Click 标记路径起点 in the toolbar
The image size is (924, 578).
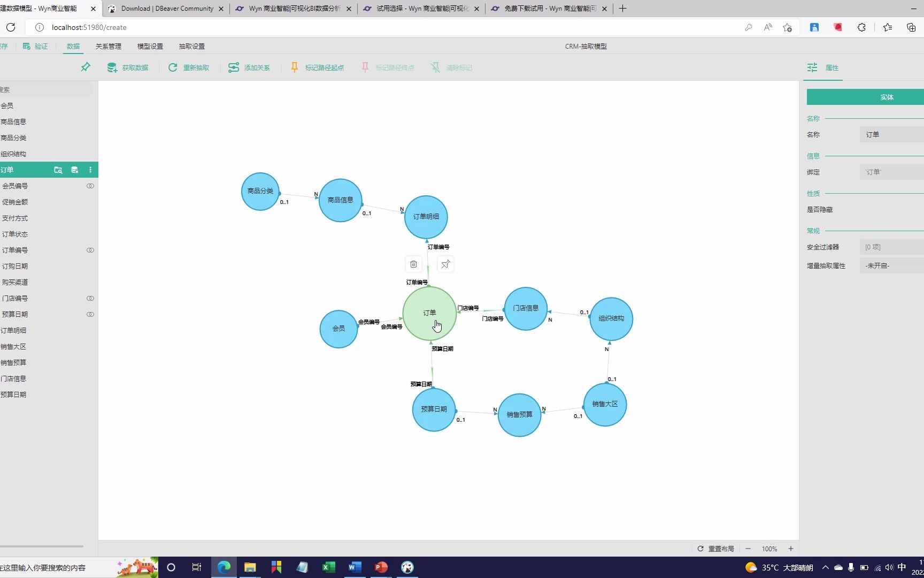tap(318, 67)
